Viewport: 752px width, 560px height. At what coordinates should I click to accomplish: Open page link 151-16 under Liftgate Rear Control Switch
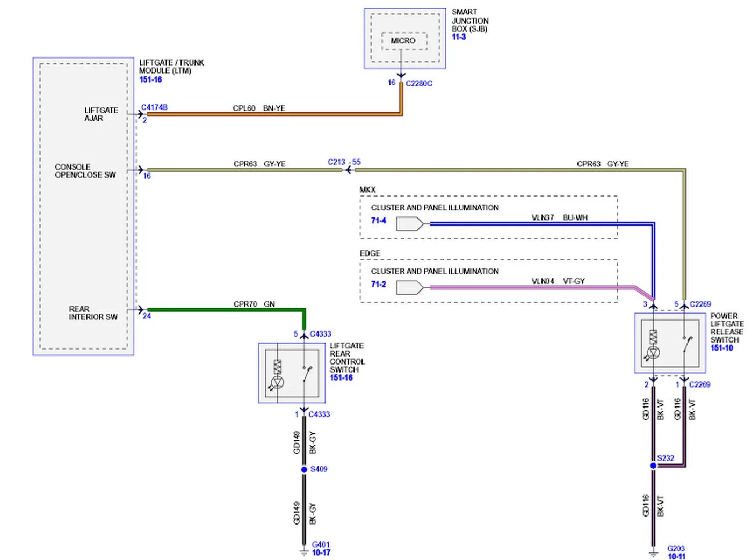[341, 378]
